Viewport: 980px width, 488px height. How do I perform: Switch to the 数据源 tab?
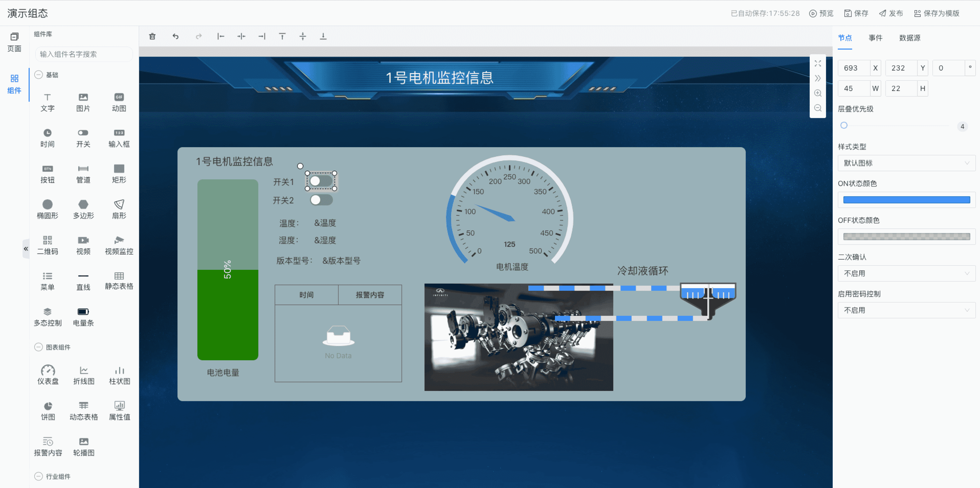[x=909, y=38]
